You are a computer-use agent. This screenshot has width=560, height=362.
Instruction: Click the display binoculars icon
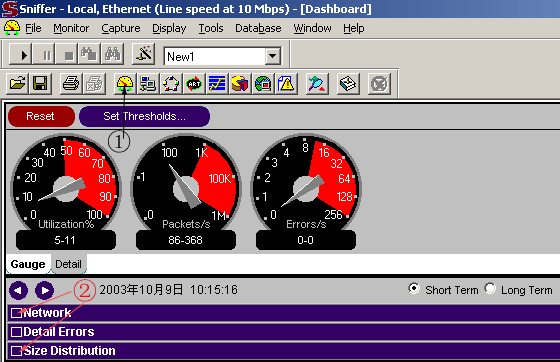point(112,55)
